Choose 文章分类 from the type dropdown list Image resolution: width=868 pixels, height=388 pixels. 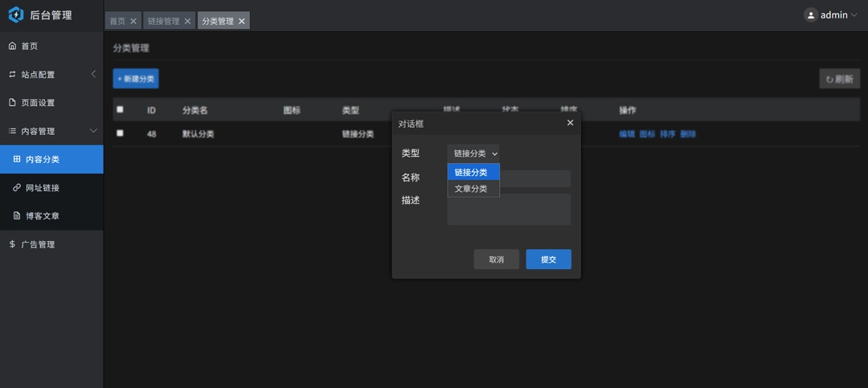(473, 189)
